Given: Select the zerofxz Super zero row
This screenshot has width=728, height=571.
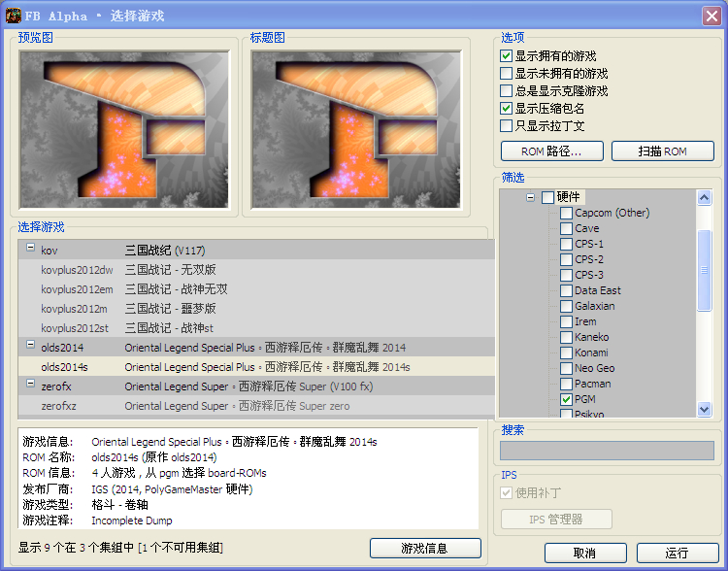Looking at the screenshot, I should point(256,406).
